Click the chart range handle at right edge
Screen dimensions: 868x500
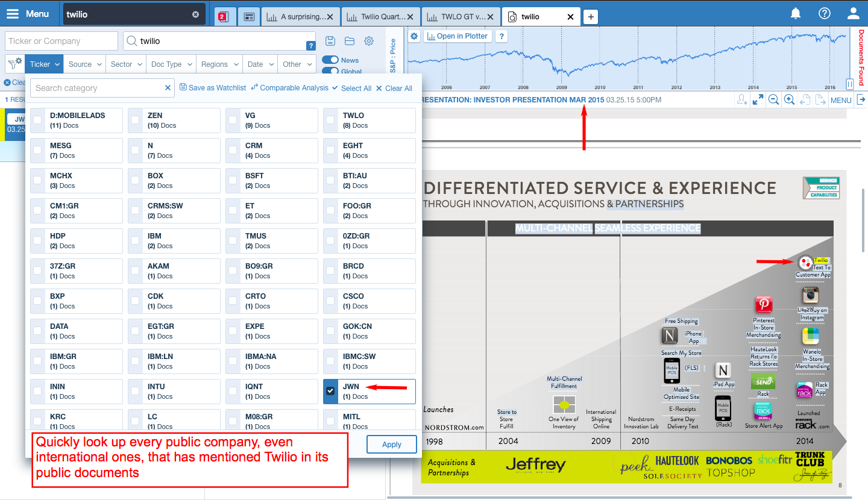point(849,84)
